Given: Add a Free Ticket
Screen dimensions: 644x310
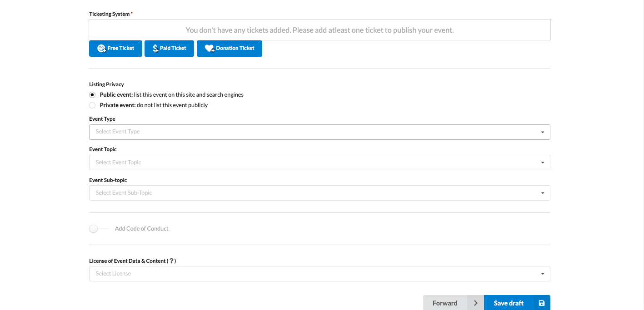Looking at the screenshot, I should [115, 48].
